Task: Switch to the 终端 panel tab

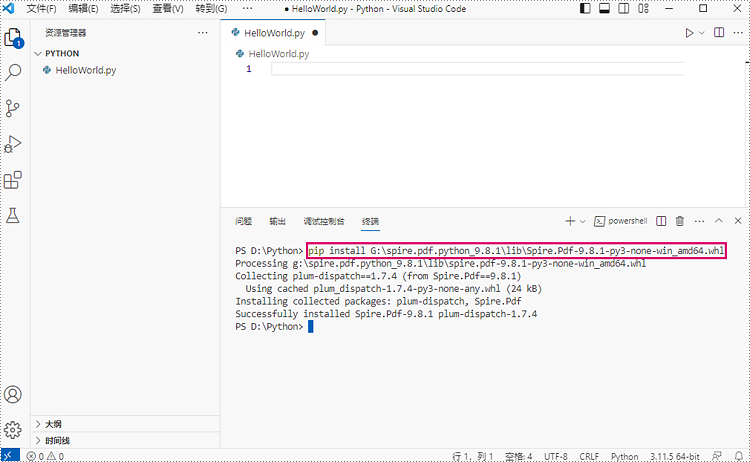Action: pos(370,221)
